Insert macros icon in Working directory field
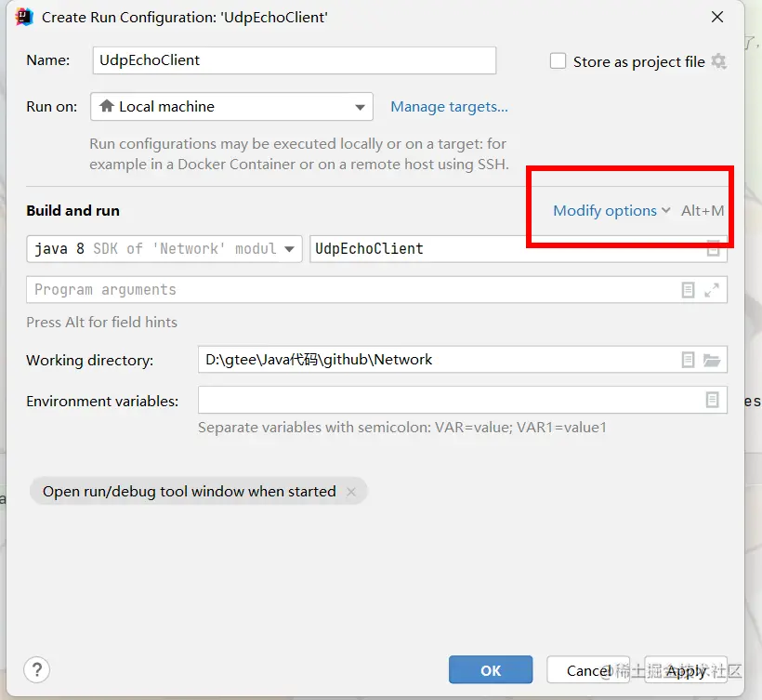 (x=688, y=360)
